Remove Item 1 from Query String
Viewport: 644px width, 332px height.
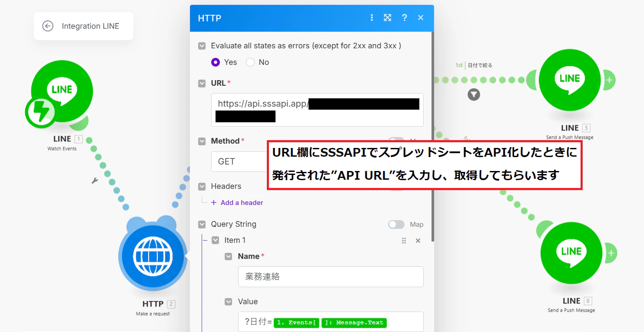pyautogui.click(x=418, y=241)
